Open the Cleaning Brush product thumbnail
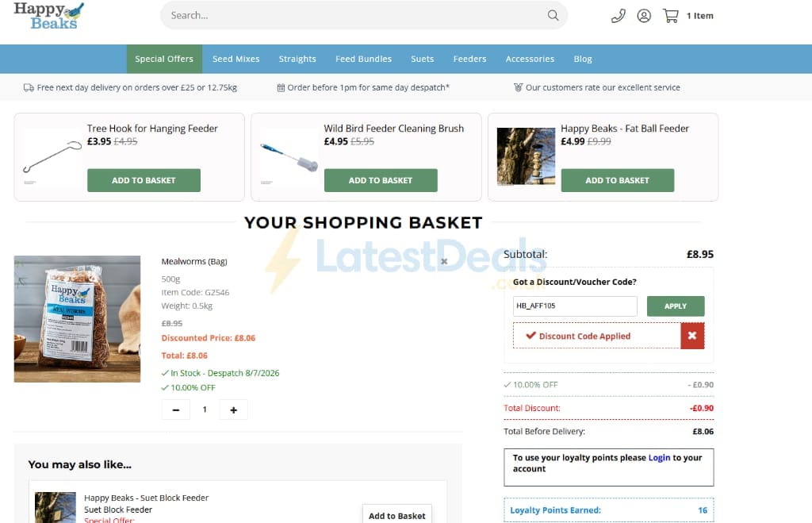Image resolution: width=812 pixels, height=523 pixels. pos(289,156)
